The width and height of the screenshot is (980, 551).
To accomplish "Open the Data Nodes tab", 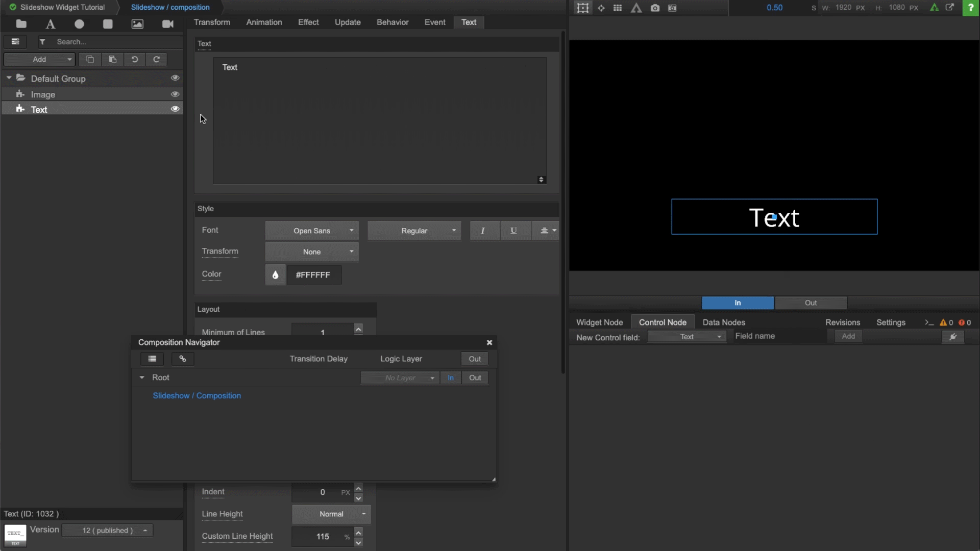I will point(724,322).
